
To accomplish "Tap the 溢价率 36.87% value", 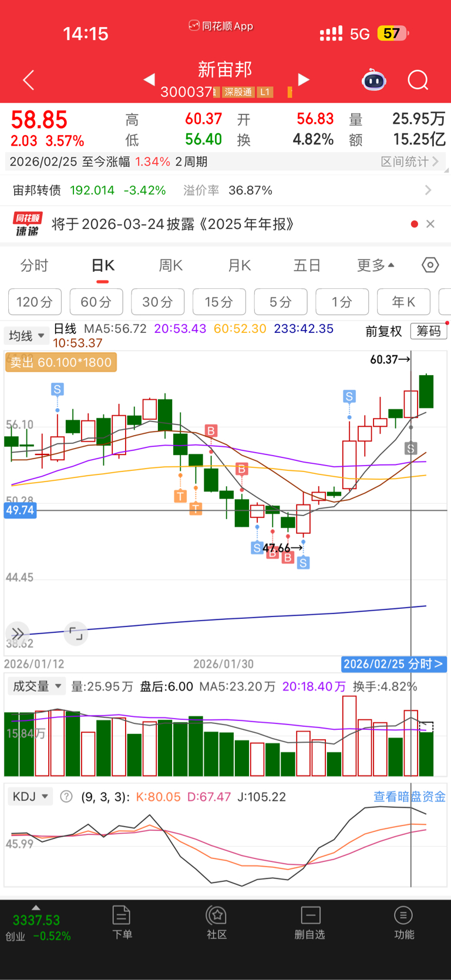I will 228,190.
